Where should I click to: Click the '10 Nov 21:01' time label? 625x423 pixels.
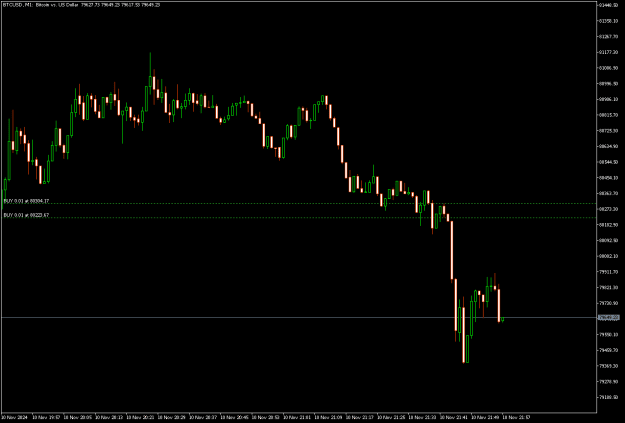[x=297, y=417]
